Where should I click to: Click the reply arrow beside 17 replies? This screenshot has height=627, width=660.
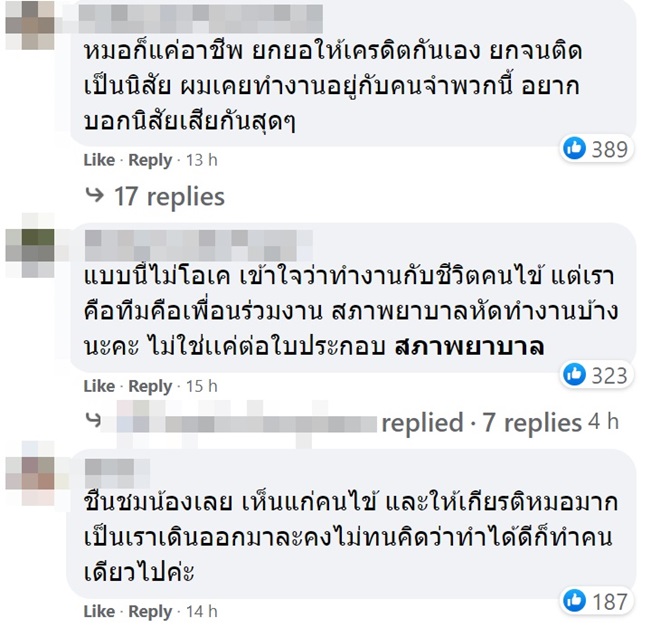(x=96, y=196)
